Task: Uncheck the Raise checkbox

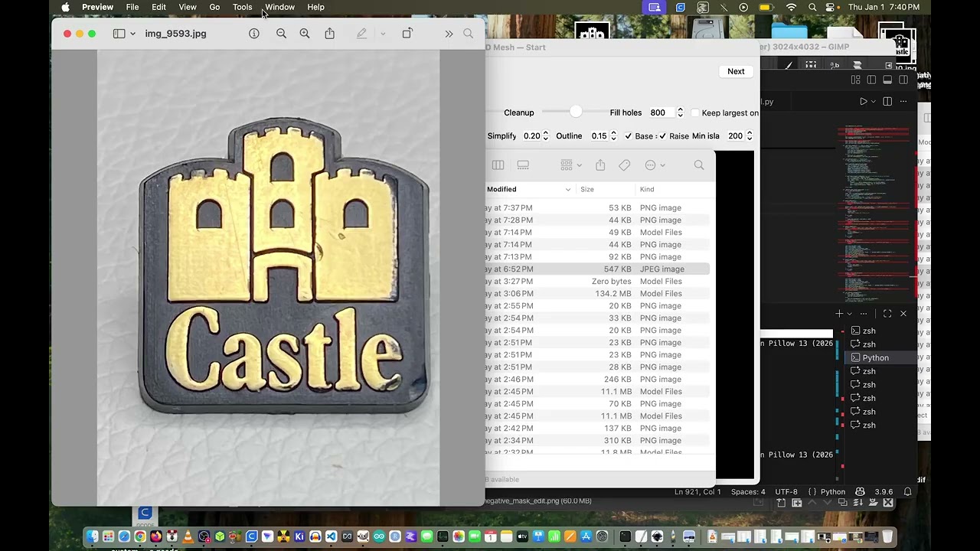Action: click(662, 136)
